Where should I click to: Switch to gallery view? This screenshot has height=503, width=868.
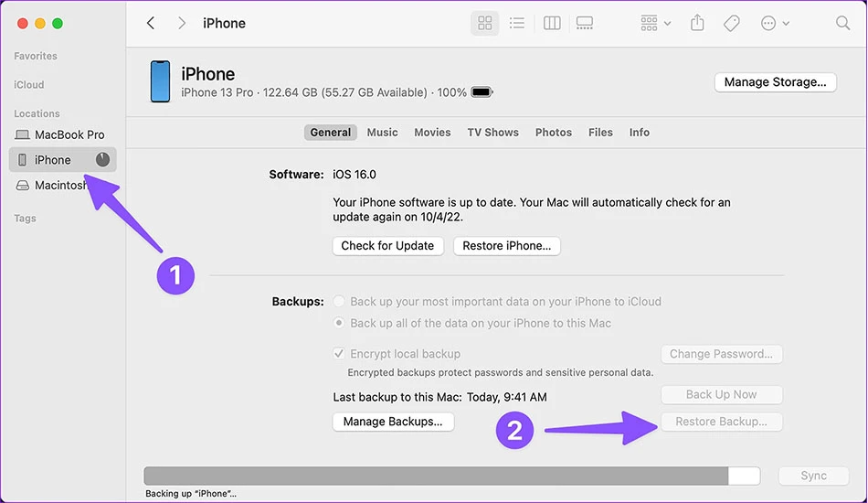(x=585, y=23)
